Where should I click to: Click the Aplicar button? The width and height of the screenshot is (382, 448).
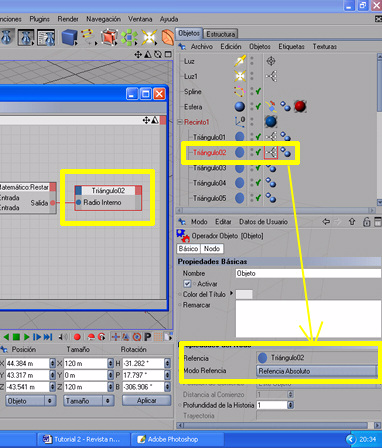(x=146, y=400)
